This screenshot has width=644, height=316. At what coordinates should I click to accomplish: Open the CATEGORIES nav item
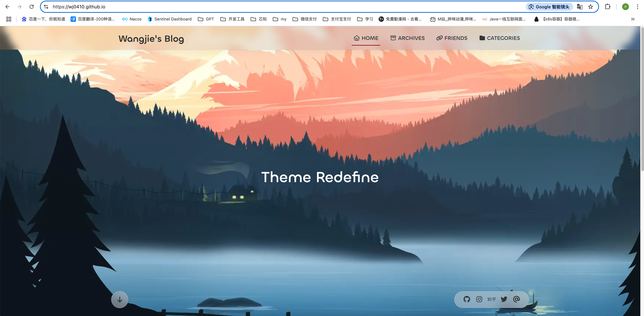click(x=500, y=38)
